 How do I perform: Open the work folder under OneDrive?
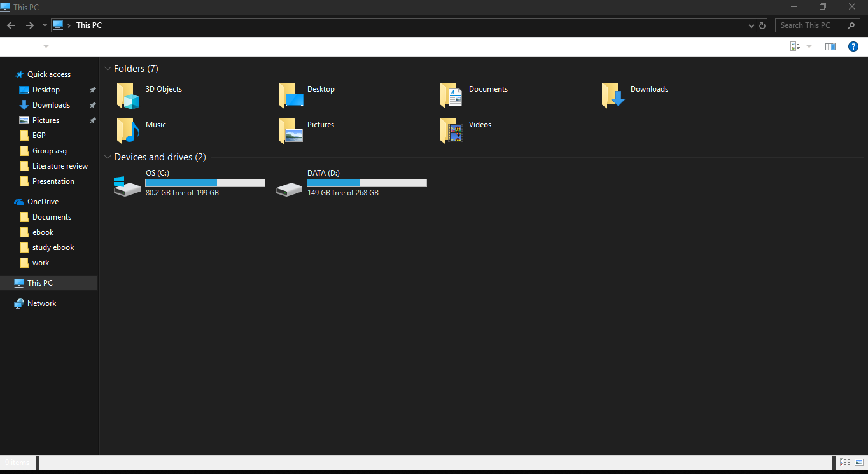coord(41,263)
